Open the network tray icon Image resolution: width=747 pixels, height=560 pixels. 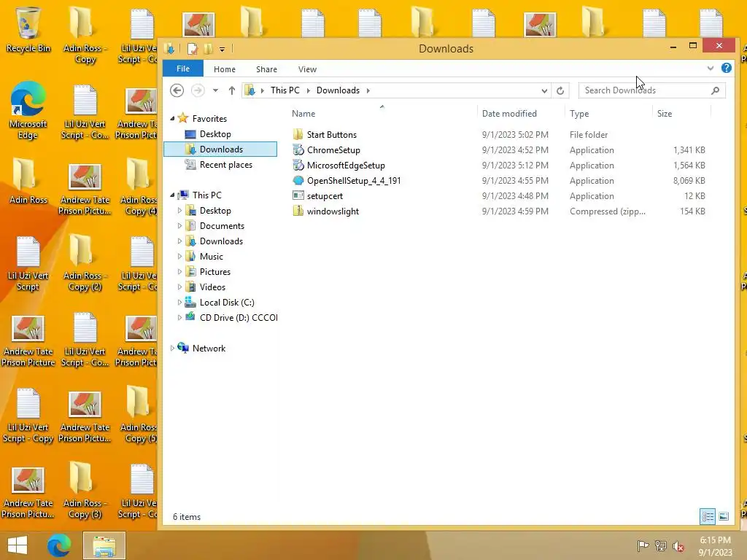tap(661, 546)
